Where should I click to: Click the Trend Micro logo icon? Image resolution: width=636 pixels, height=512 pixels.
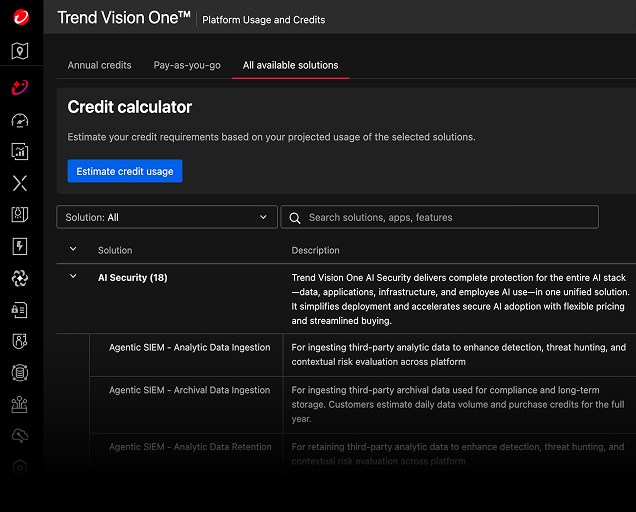(x=21, y=17)
